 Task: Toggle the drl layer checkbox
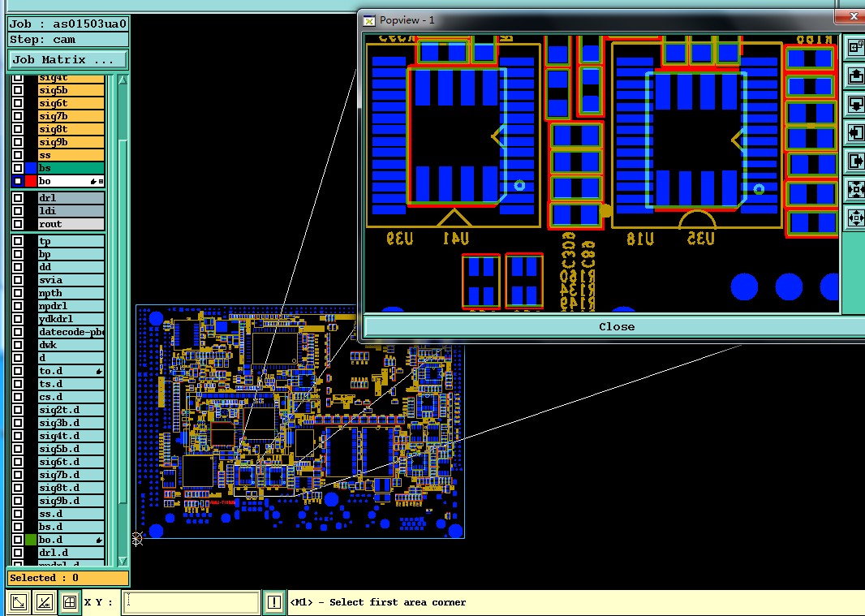18,197
